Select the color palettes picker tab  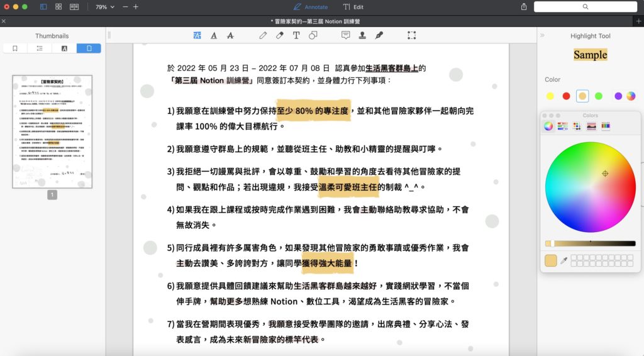[577, 126]
